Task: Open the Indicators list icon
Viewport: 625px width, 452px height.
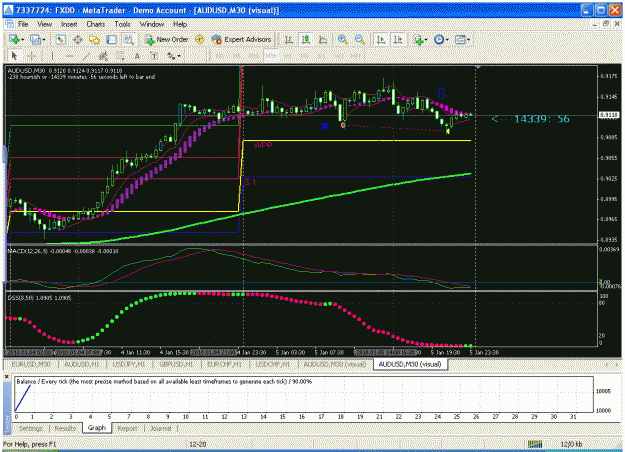Action: [419, 39]
